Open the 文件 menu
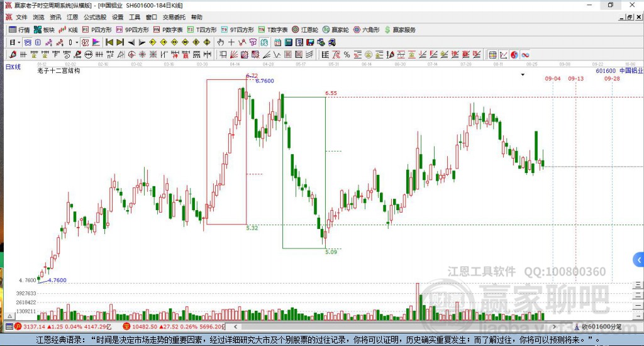The height and width of the screenshot is (346, 644). coord(21,17)
